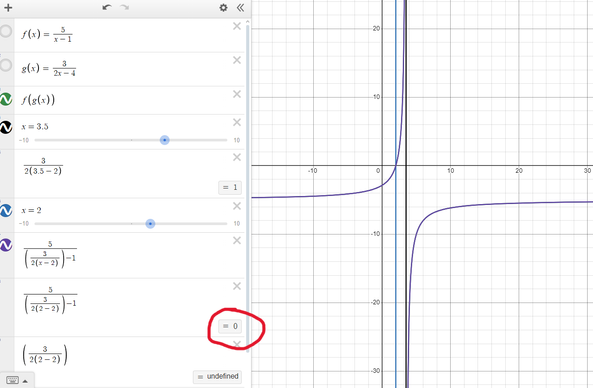
Task: Undo the last expression change
Action: click(107, 7)
